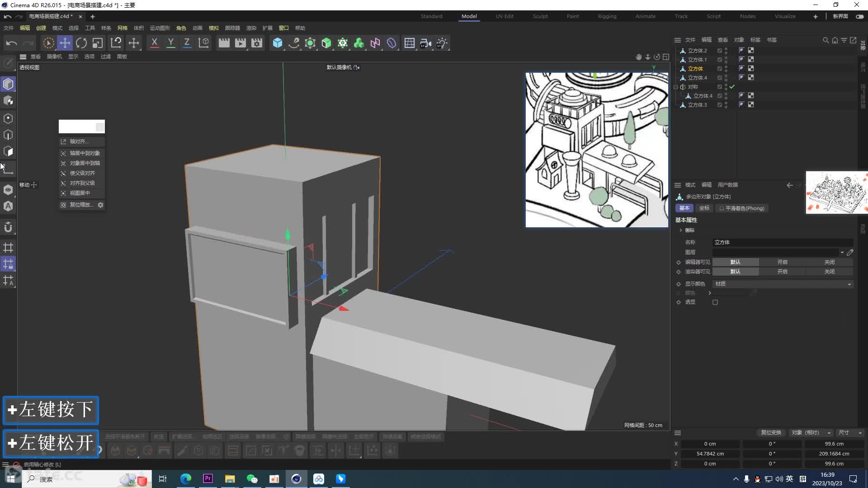Click object manager home icon
Viewport: 868px width, 488px height.
[x=835, y=40]
